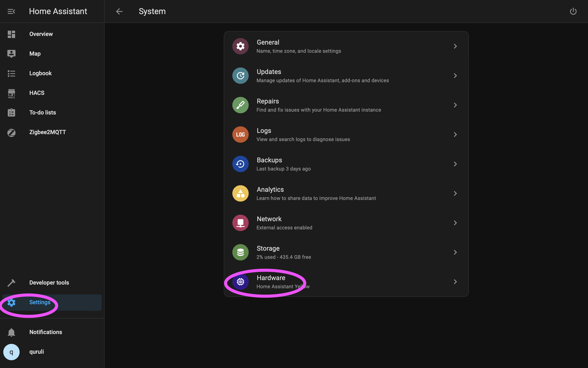Screen dimensions: 588x368
Task: Open the Overview dashboard icon
Action: click(11, 34)
